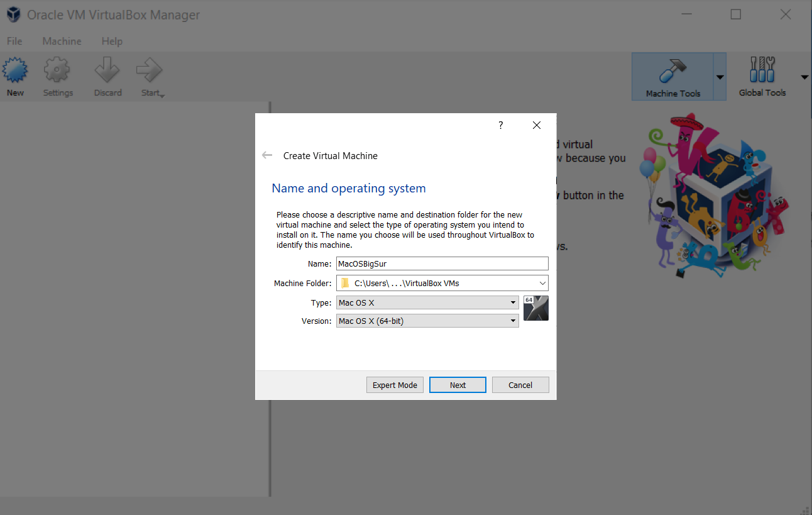812x515 pixels.
Task: Open the File menu
Action: pyautogui.click(x=14, y=41)
